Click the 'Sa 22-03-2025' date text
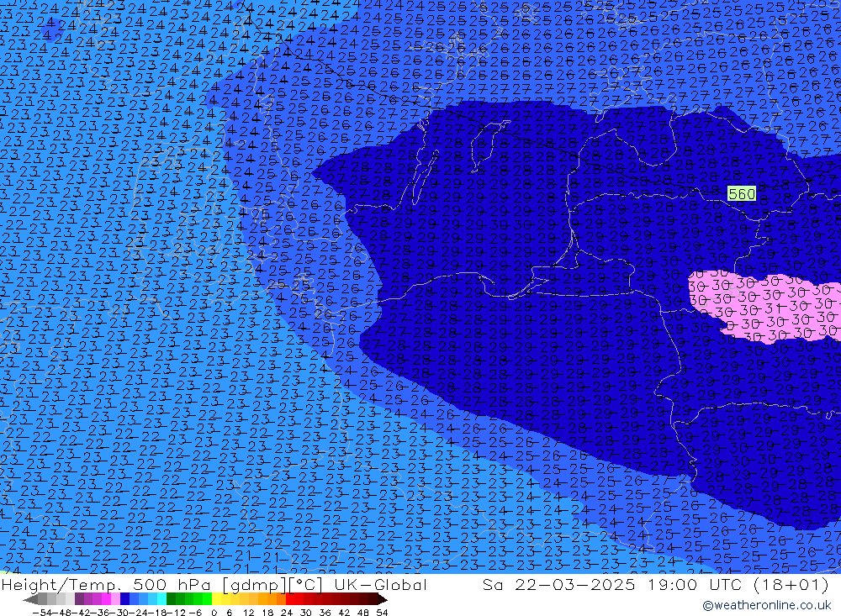This screenshot has width=841, height=616. [x=559, y=585]
